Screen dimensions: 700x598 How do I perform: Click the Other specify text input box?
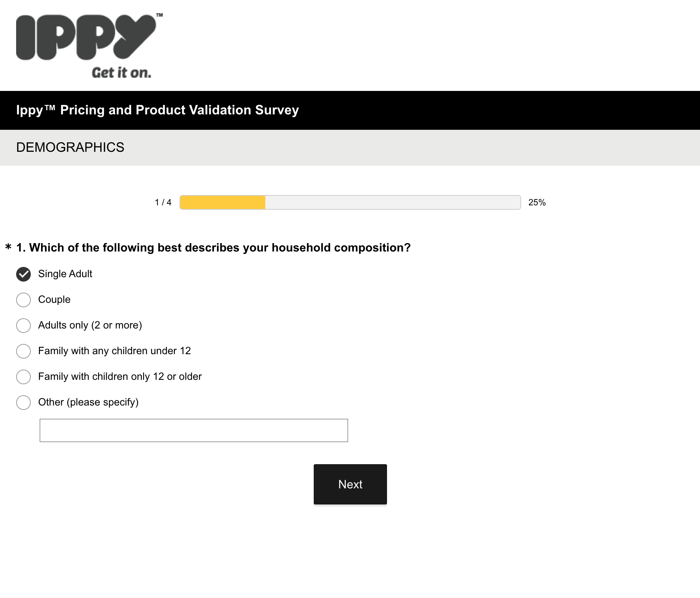tap(194, 430)
